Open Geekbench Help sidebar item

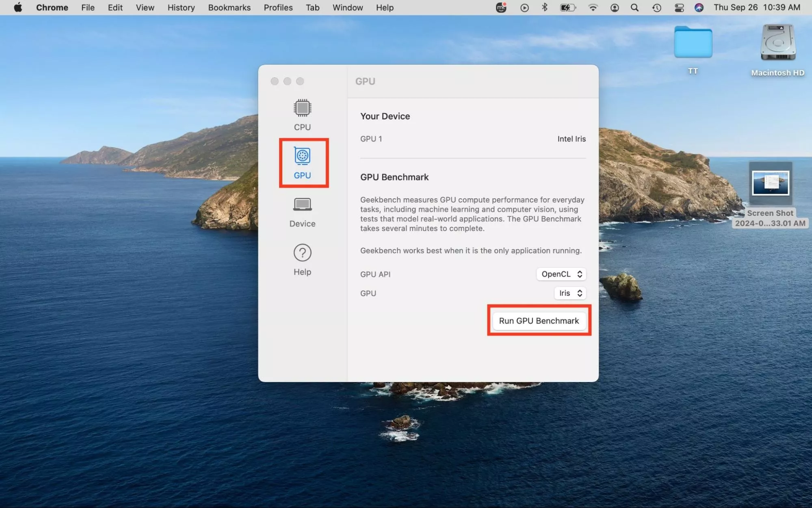302,260
